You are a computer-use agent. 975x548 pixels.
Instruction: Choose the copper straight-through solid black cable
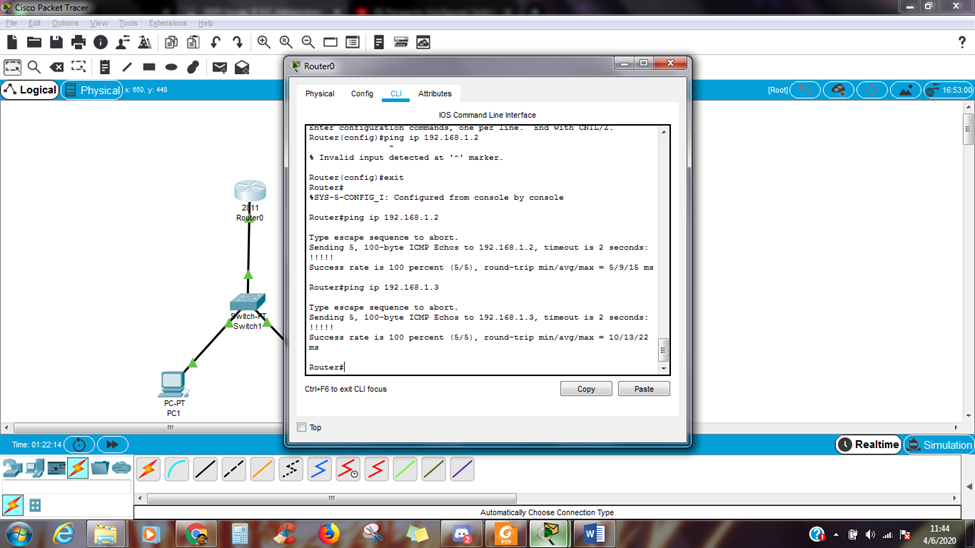[x=205, y=469]
